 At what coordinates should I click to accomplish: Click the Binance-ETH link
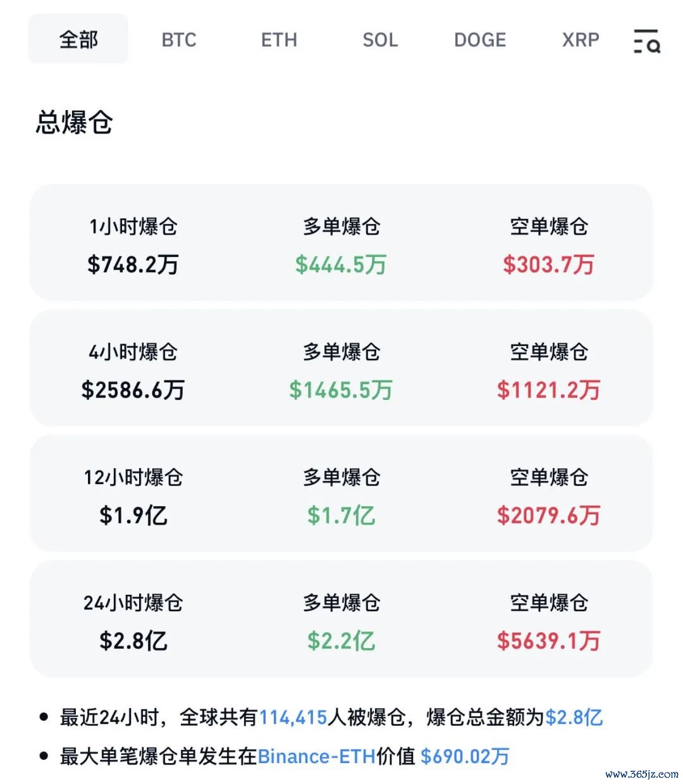pos(316,756)
